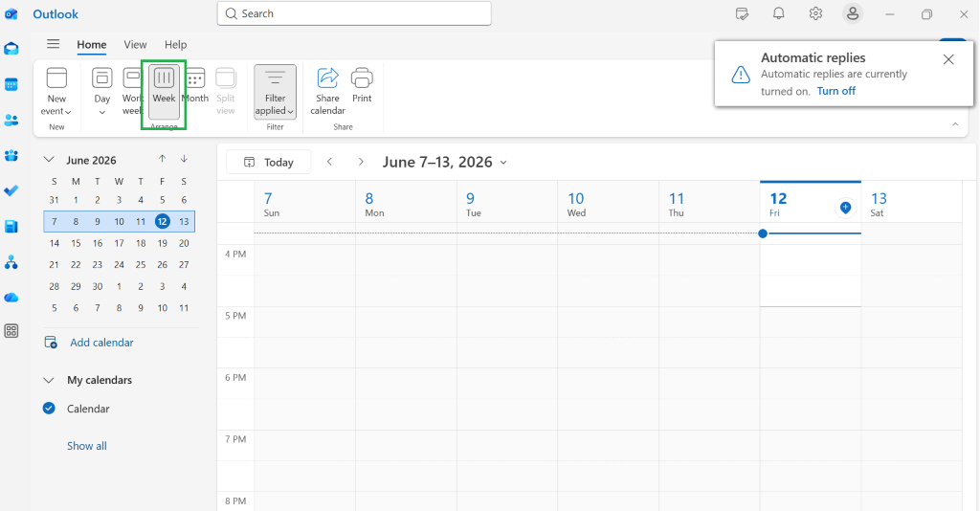Select day 12 in mini calendar

[162, 221]
